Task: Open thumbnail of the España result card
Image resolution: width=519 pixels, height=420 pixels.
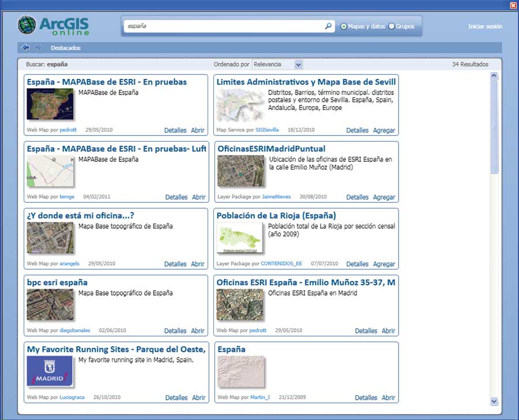Action: point(241,372)
